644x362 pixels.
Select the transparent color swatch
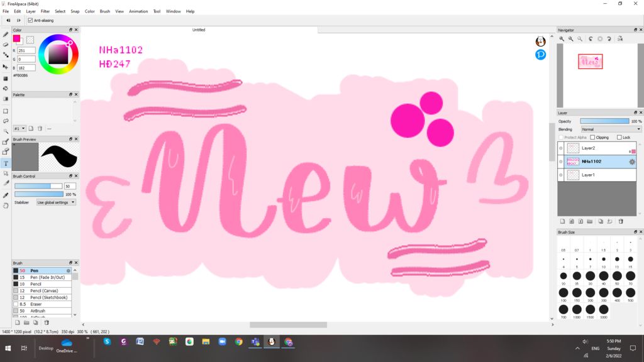pos(30,40)
